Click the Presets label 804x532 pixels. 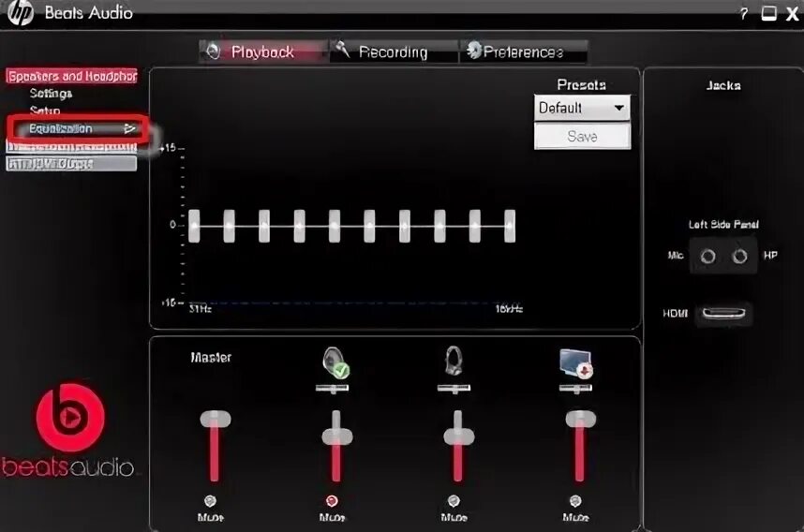(x=582, y=84)
